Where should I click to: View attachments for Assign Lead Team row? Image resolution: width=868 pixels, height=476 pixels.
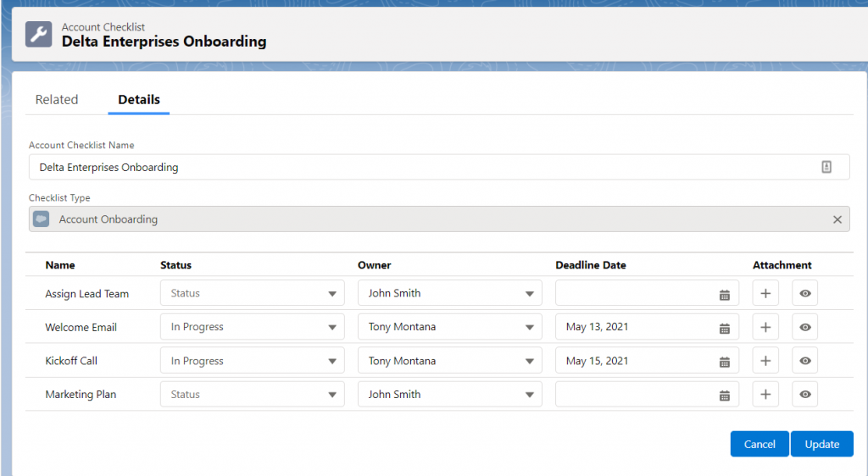click(805, 293)
